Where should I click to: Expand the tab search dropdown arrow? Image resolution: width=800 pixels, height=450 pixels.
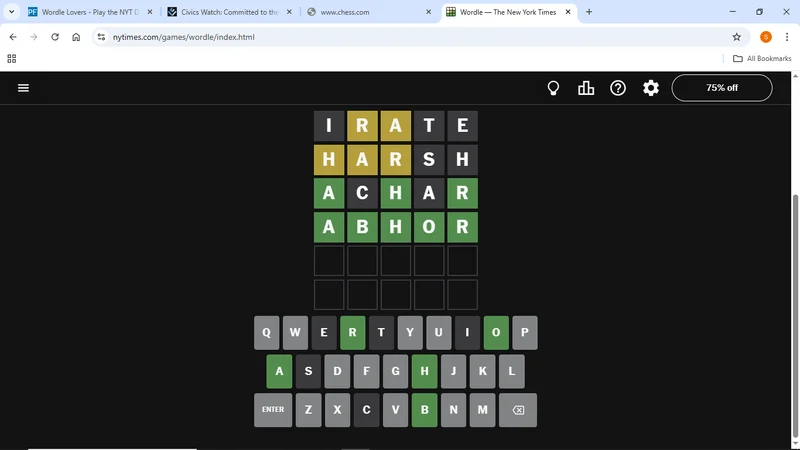click(x=11, y=12)
